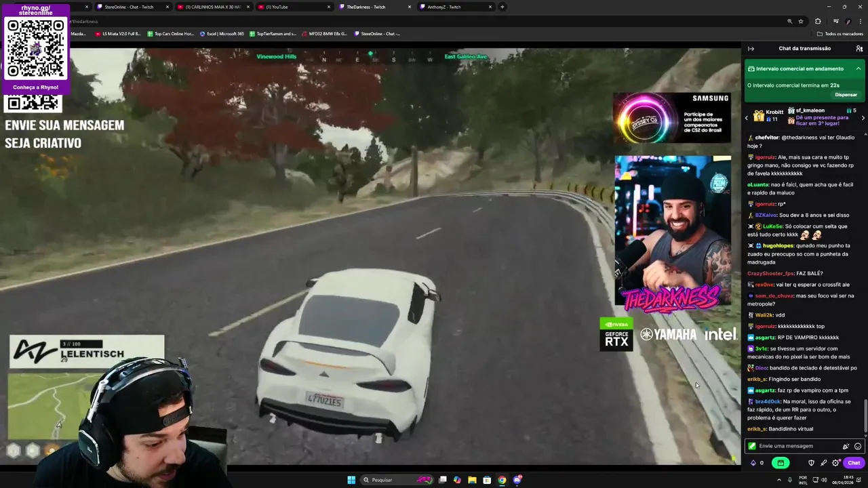Open Krobitt's top gifter entry

tap(768, 115)
